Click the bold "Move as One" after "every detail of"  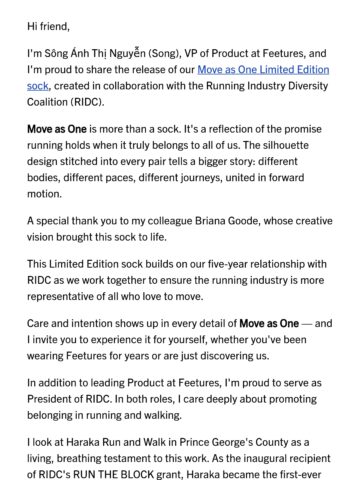tap(269, 323)
